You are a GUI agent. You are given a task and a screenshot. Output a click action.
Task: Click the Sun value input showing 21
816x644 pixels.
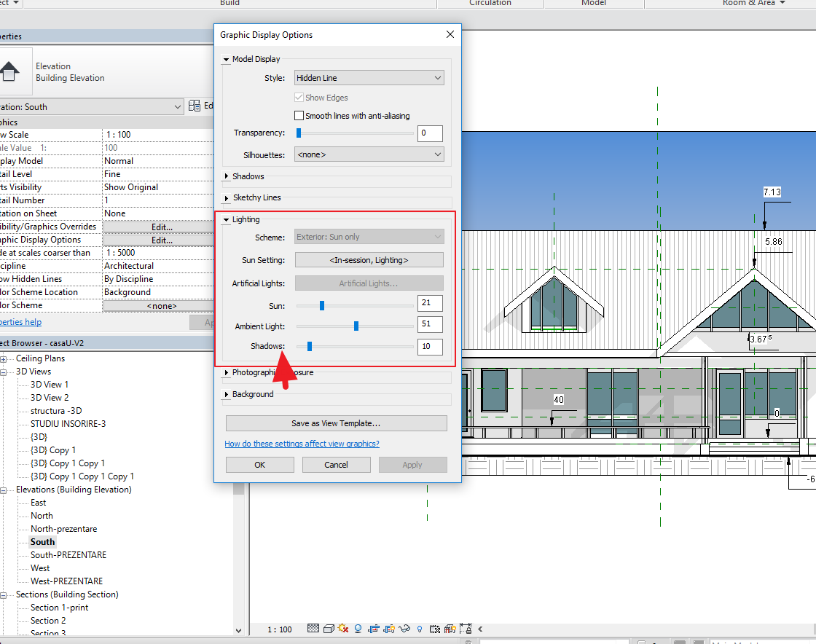pyautogui.click(x=429, y=303)
